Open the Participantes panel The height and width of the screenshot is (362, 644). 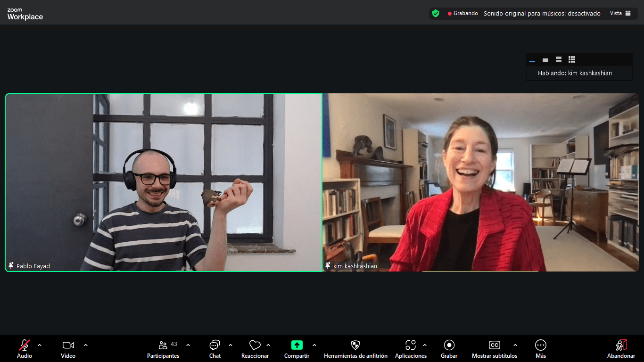click(163, 346)
